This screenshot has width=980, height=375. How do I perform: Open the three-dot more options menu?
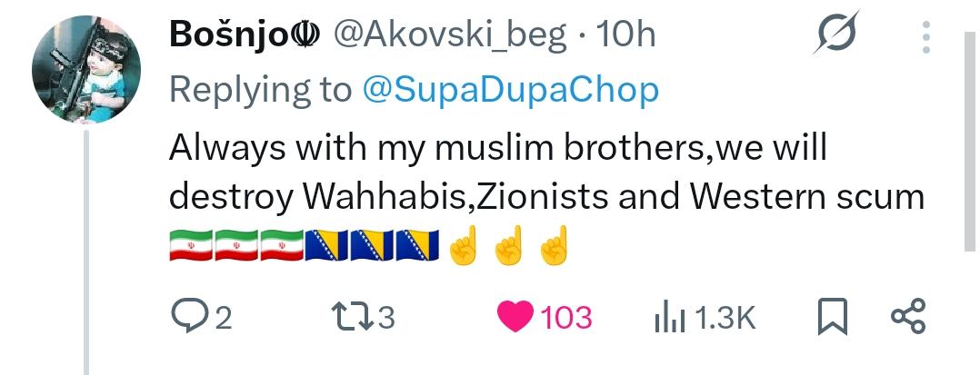926,36
